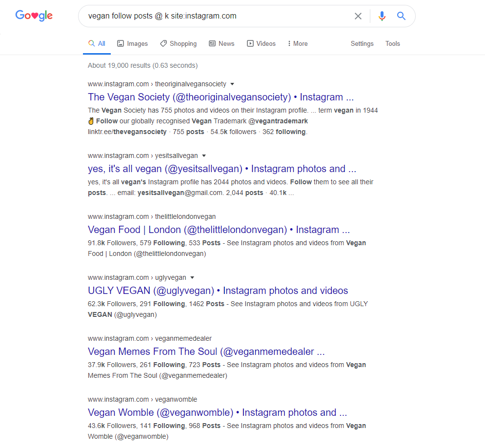Go to the Videos tab
The image size is (485, 448).
point(262,43)
